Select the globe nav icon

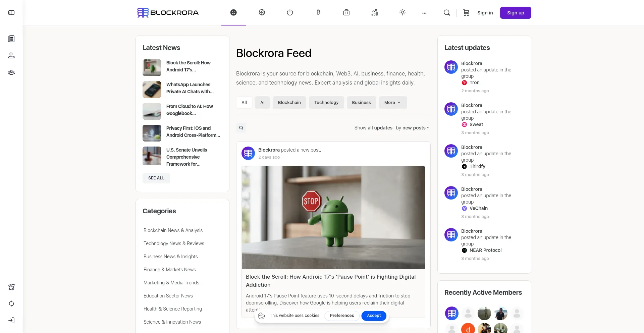(x=262, y=12)
